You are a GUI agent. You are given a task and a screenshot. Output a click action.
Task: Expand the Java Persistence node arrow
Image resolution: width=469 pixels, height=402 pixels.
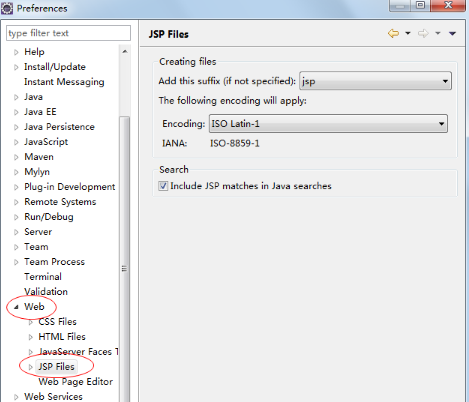tap(16, 127)
